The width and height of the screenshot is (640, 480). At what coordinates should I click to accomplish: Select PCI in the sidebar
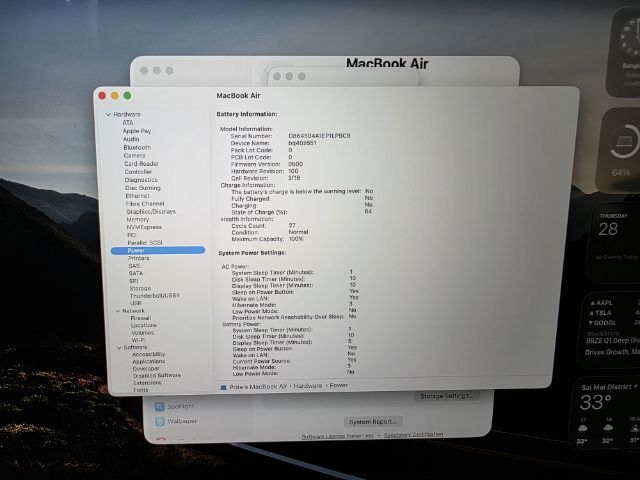coord(131,235)
